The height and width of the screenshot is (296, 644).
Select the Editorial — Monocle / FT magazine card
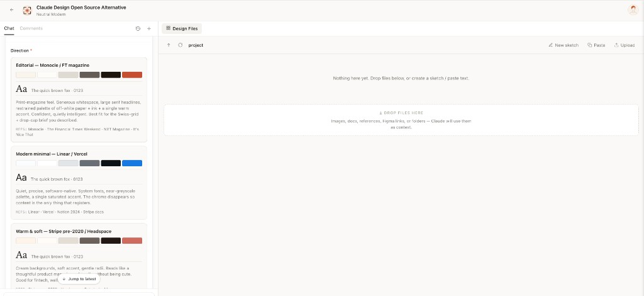click(x=79, y=100)
